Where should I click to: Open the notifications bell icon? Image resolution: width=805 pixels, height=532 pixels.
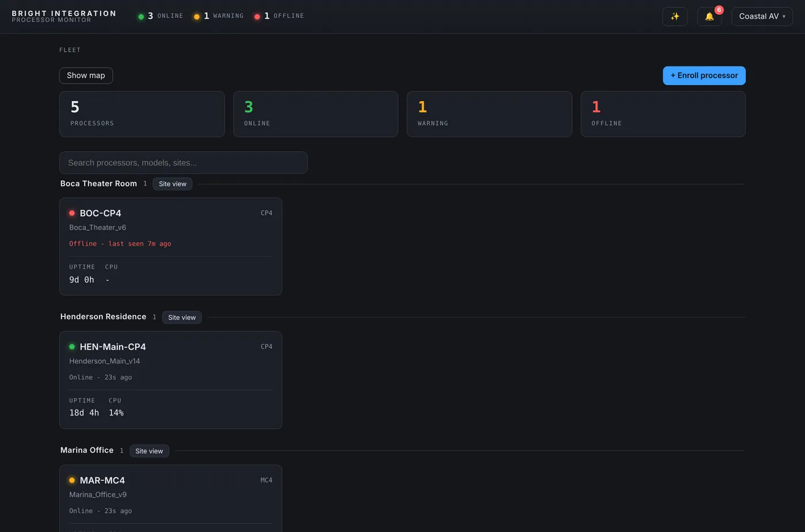[710, 16]
